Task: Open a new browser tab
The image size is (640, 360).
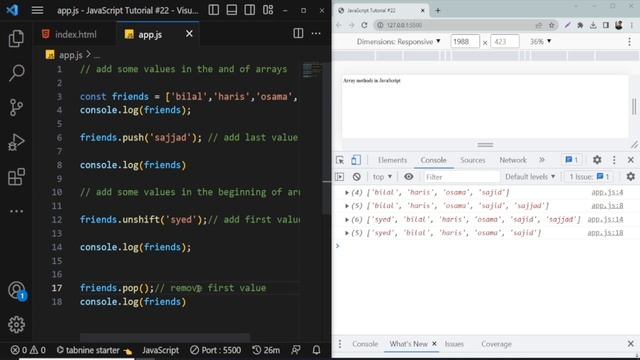Action: [x=438, y=11]
